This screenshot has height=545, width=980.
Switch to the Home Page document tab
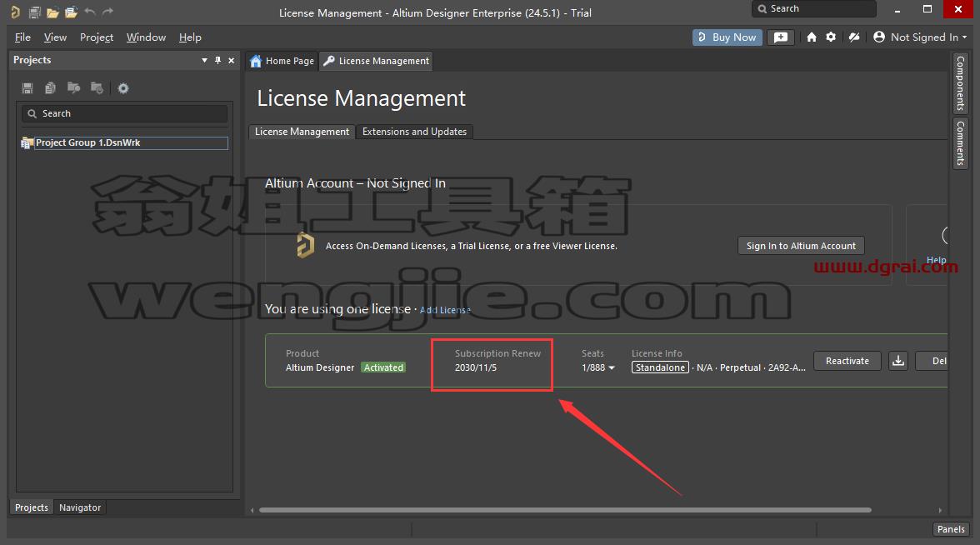coord(282,61)
